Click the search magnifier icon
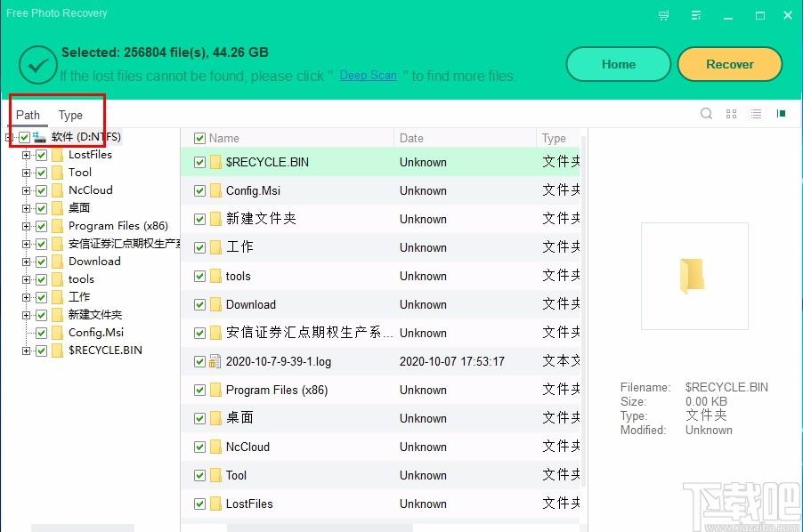 tap(706, 114)
